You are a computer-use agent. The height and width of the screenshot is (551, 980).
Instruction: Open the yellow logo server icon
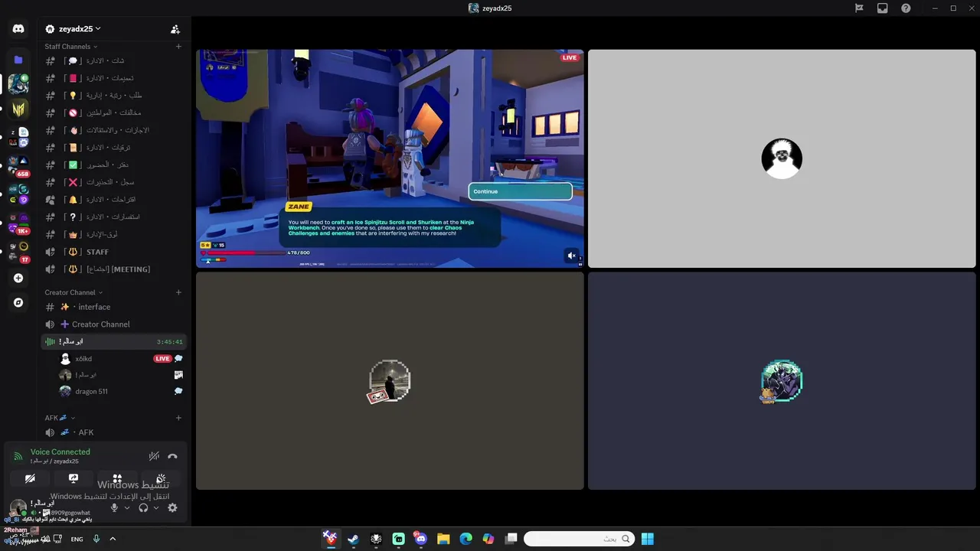18,109
